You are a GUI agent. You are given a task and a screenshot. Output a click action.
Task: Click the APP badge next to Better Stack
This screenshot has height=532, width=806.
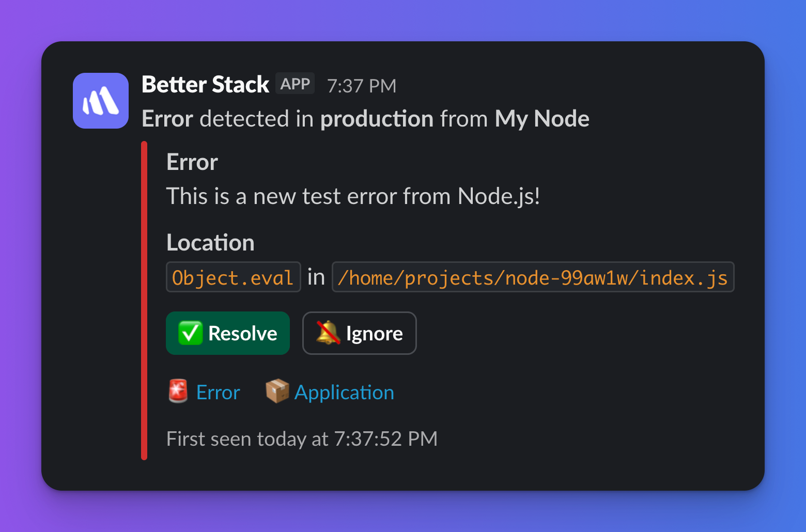(295, 83)
